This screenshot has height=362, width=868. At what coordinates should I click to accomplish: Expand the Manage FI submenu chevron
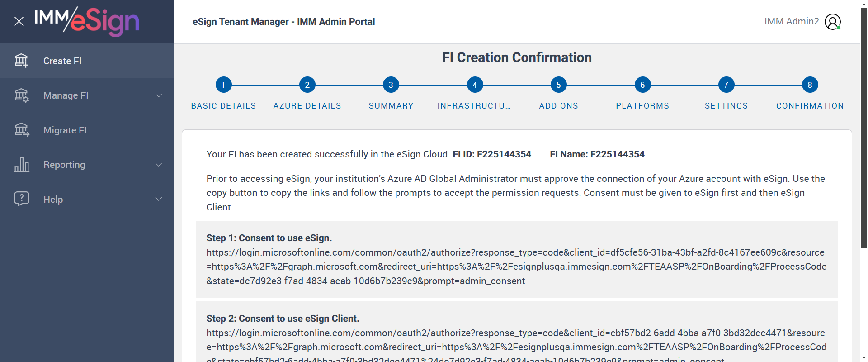tap(159, 95)
